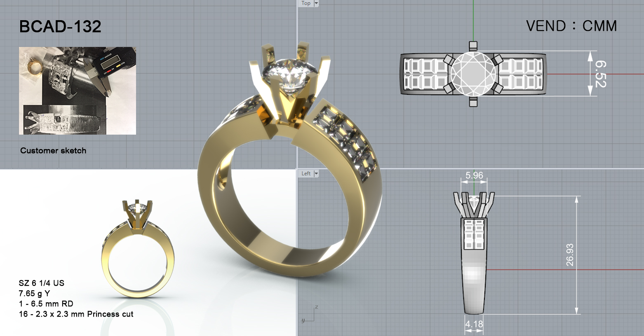Click the "BCAD-132" title text

60,27
